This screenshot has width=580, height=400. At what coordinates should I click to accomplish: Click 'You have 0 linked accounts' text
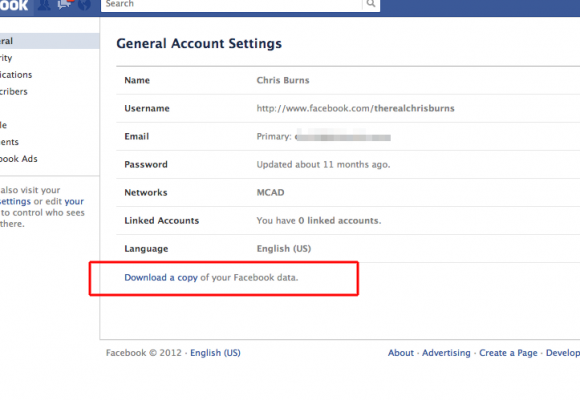coord(319,221)
